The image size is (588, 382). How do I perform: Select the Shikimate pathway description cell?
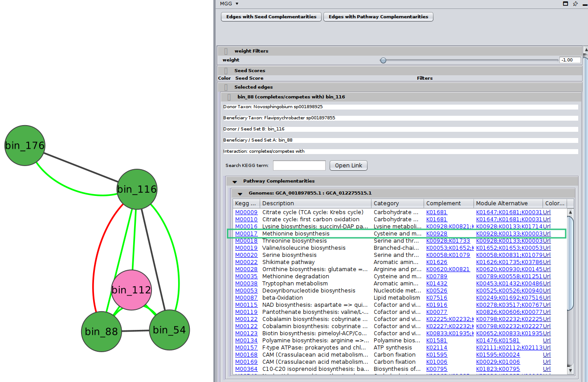tap(316, 262)
